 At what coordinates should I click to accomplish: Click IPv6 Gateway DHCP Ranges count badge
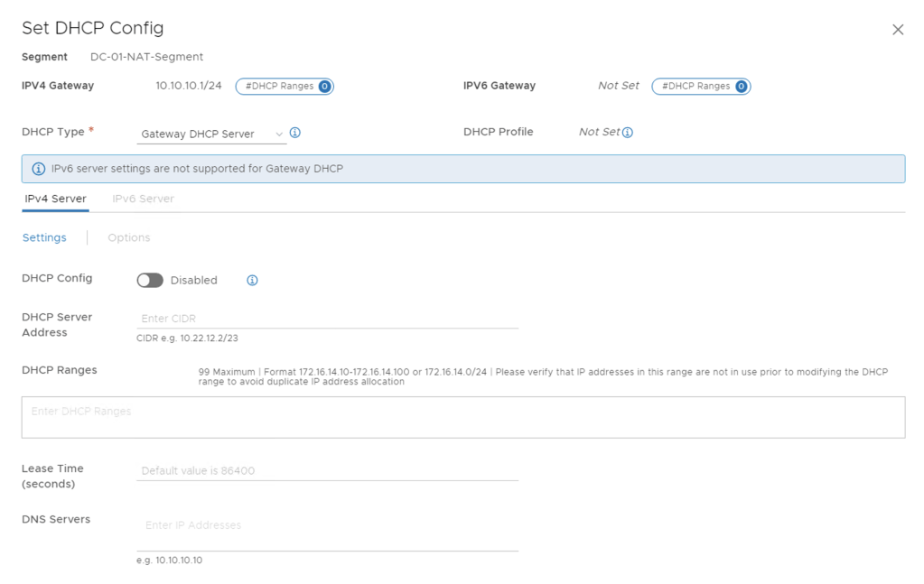point(741,87)
